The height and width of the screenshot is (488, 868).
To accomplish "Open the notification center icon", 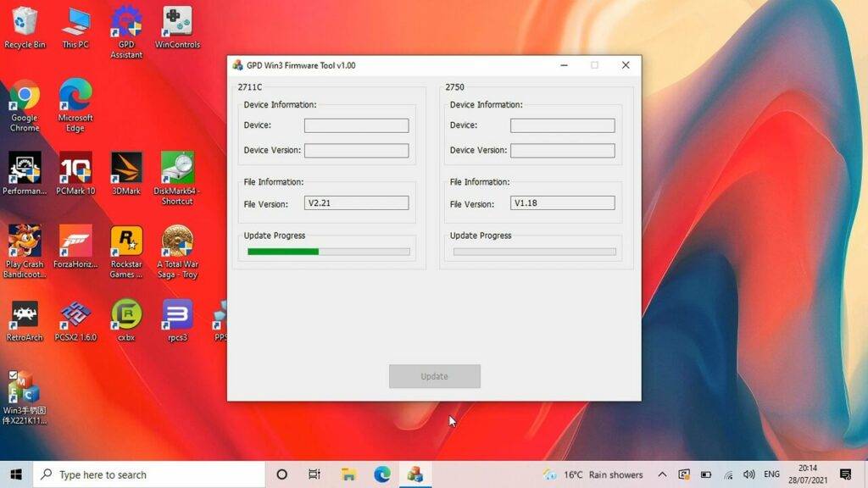I will pos(845,474).
